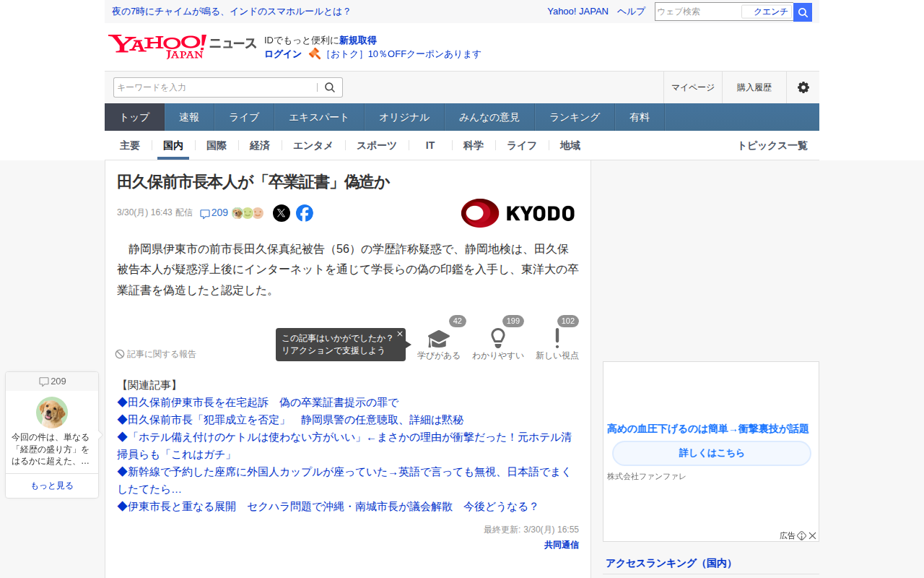
Task: Open 記事に関する報告 report link
Action: click(156, 354)
